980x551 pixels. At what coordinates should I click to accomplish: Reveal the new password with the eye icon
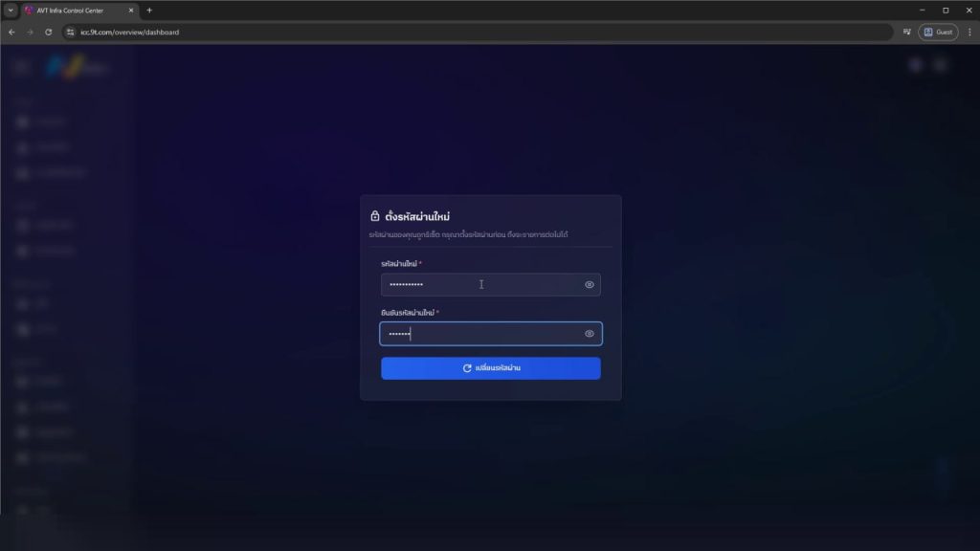coord(590,284)
